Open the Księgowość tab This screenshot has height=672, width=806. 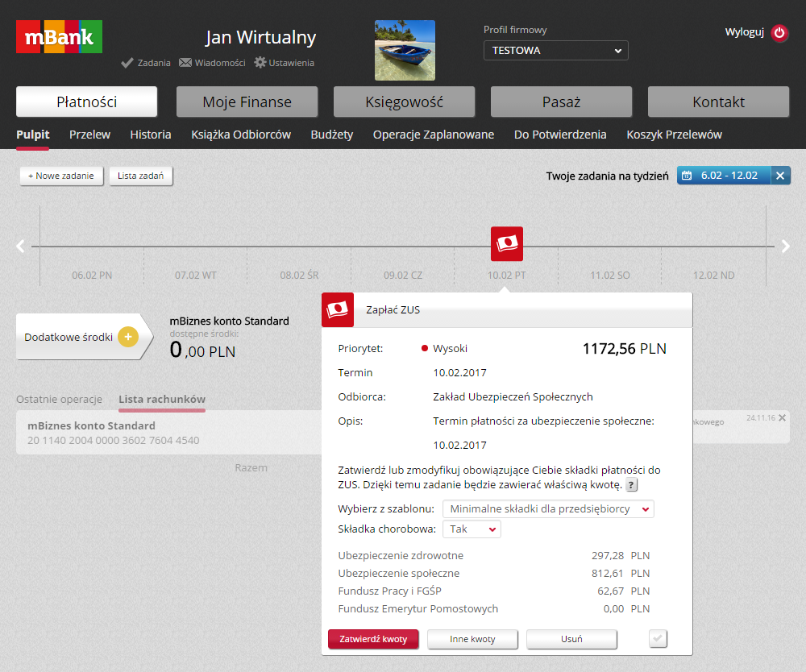point(404,102)
